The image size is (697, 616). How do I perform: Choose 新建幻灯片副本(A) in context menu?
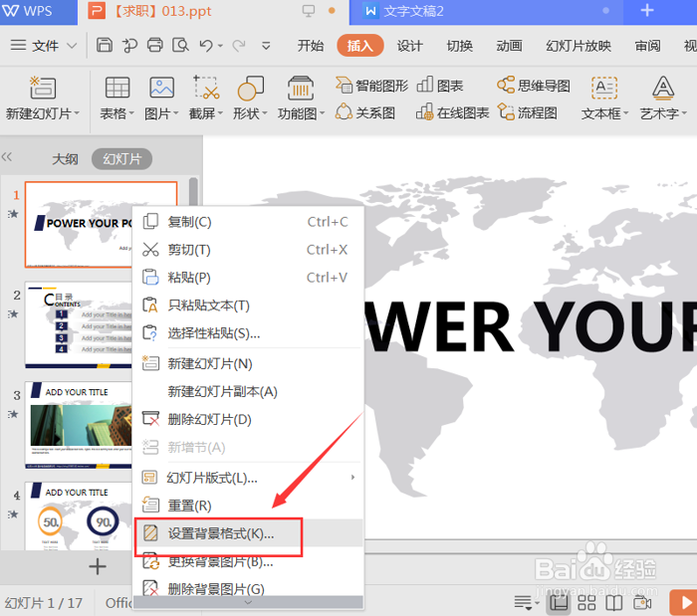(248, 392)
